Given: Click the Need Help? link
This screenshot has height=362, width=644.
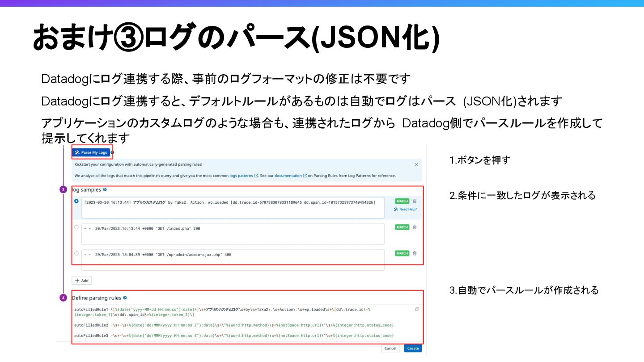Looking at the screenshot, I should [x=405, y=209].
